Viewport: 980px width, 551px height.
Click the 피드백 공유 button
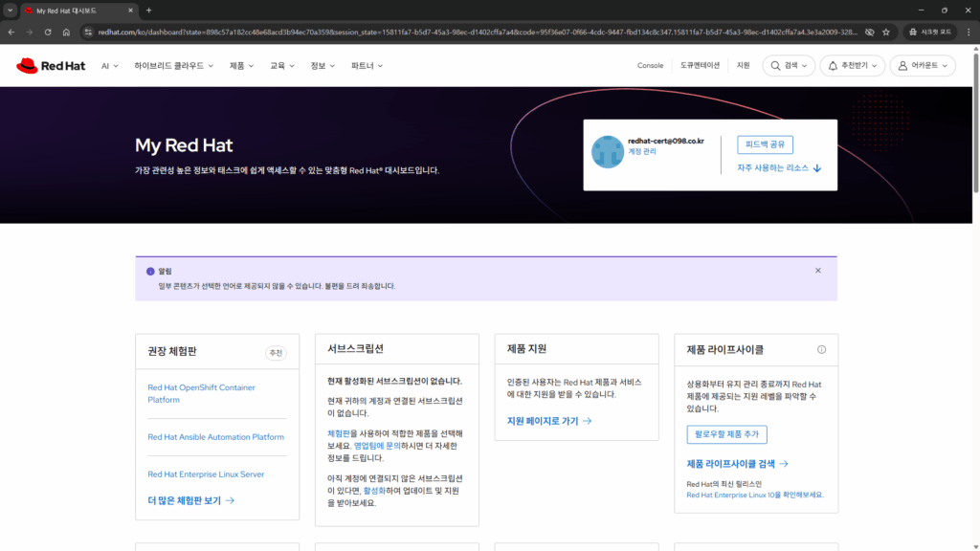click(x=765, y=144)
